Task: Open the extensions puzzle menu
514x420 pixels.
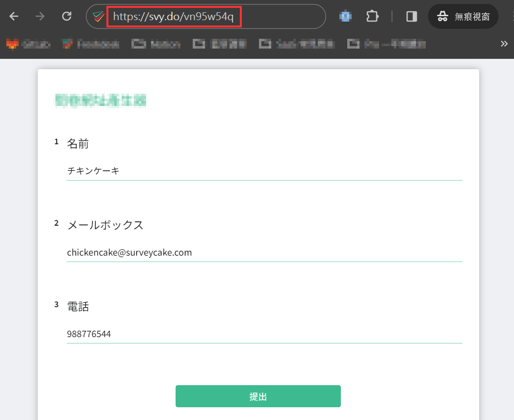Action: pyautogui.click(x=372, y=16)
